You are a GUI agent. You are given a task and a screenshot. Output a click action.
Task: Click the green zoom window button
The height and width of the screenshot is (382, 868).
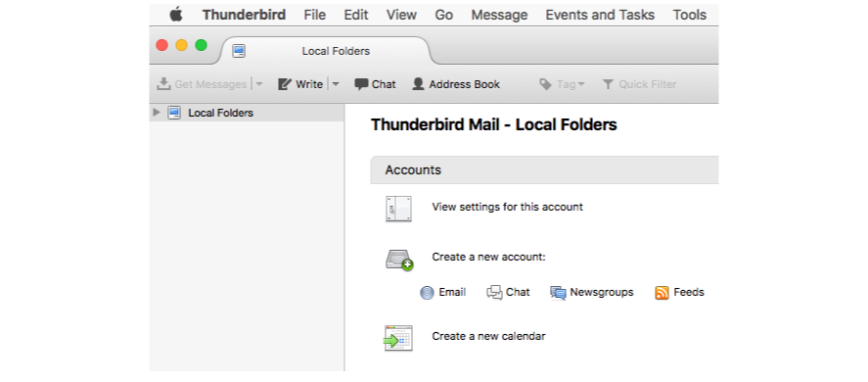[x=202, y=45]
